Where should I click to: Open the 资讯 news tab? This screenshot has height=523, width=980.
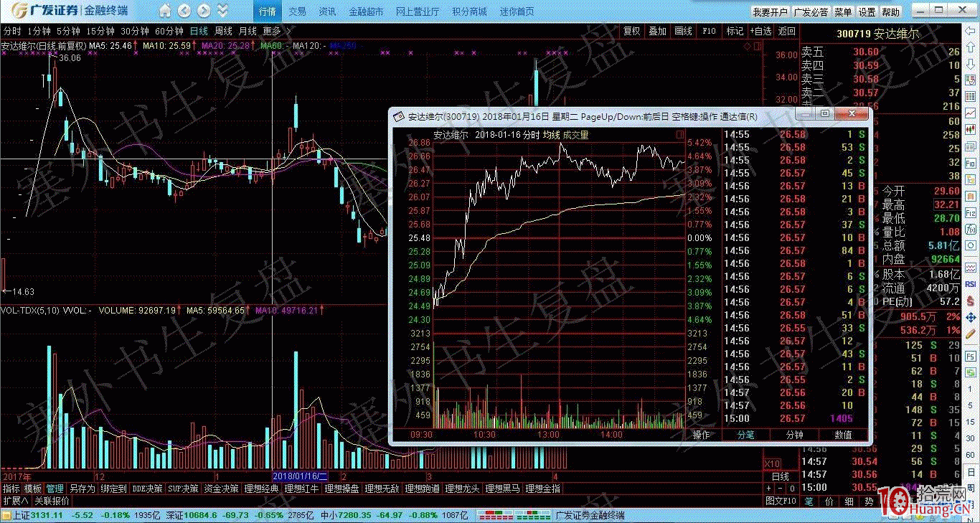pos(327,11)
